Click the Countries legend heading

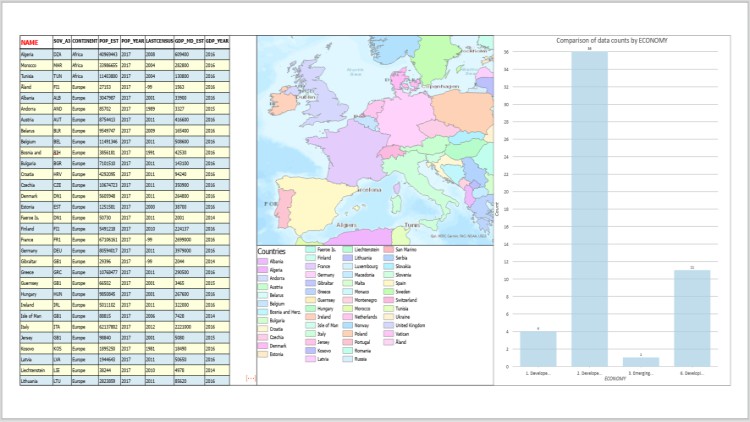click(271, 251)
